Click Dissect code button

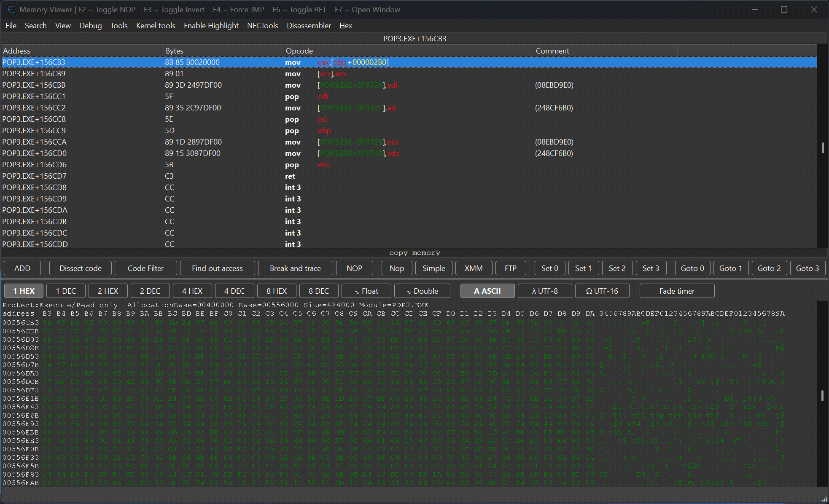click(x=81, y=268)
